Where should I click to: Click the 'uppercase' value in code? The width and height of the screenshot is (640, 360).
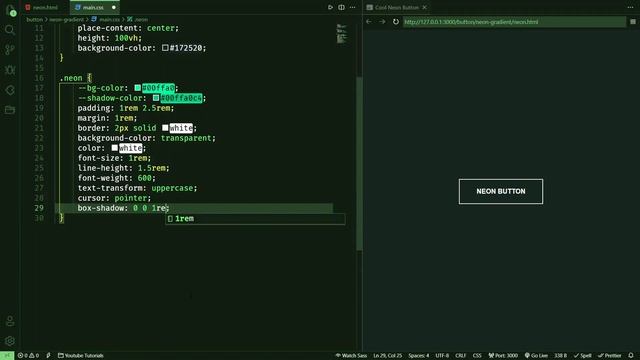[172, 188]
